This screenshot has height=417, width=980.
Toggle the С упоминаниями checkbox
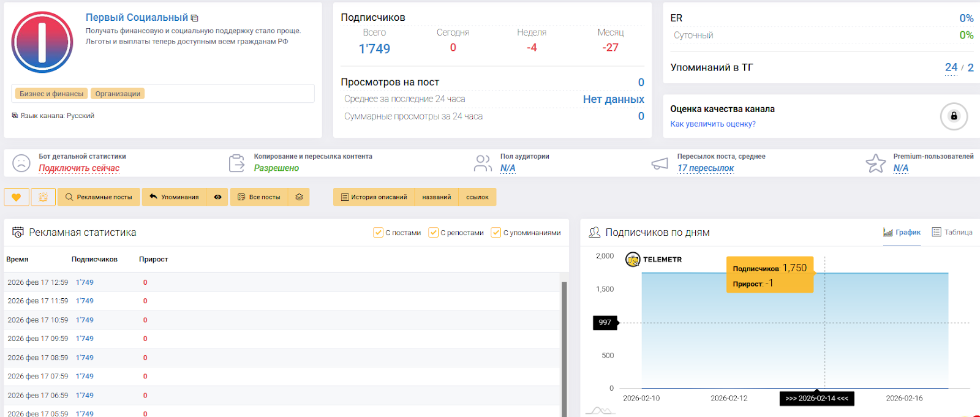pos(496,233)
